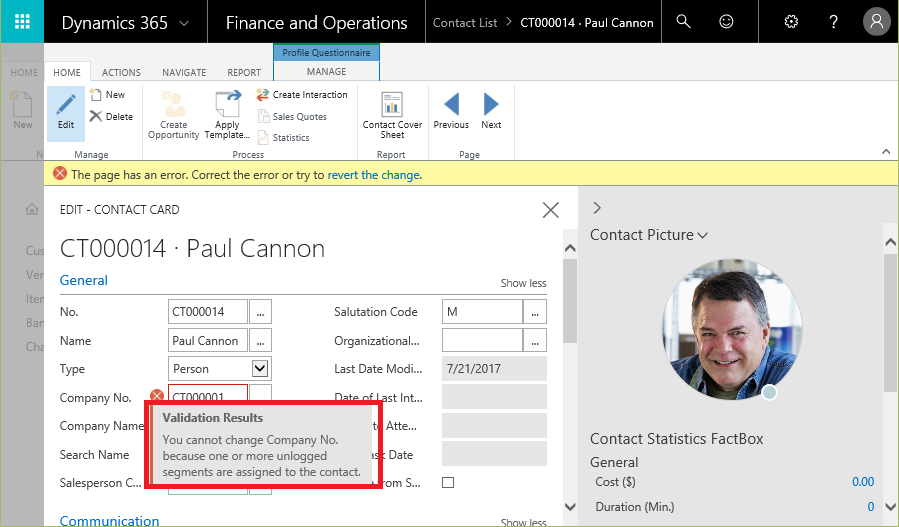The image size is (899, 527).
Task: Click the card scrollbar down arrow
Action: coord(570,507)
